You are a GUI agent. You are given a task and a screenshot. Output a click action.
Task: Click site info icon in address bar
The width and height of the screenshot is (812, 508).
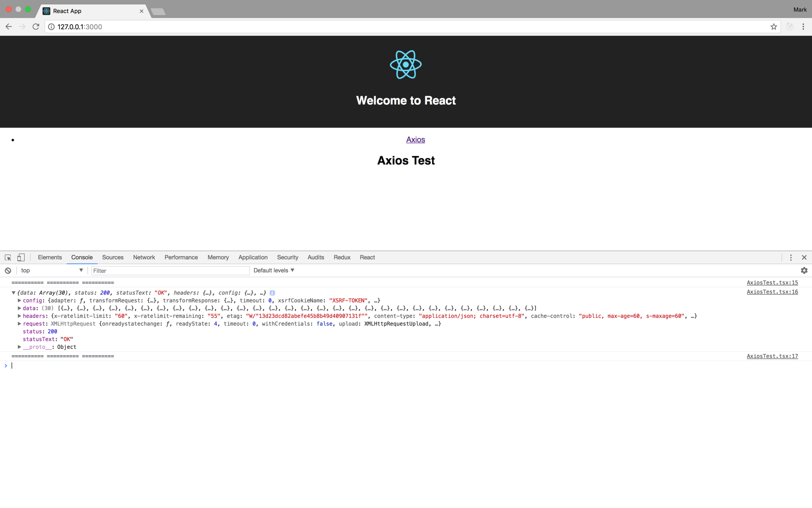pyautogui.click(x=52, y=27)
